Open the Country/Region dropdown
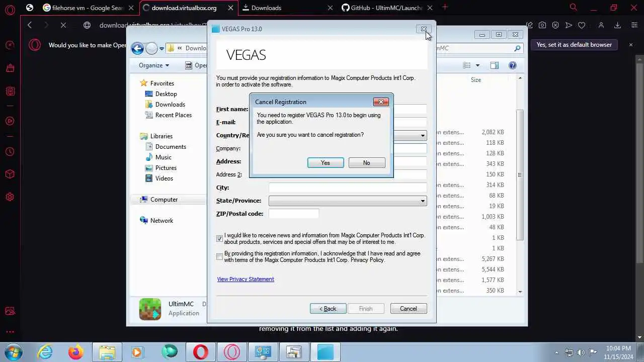Screen dimensions: 644x362 423,135
